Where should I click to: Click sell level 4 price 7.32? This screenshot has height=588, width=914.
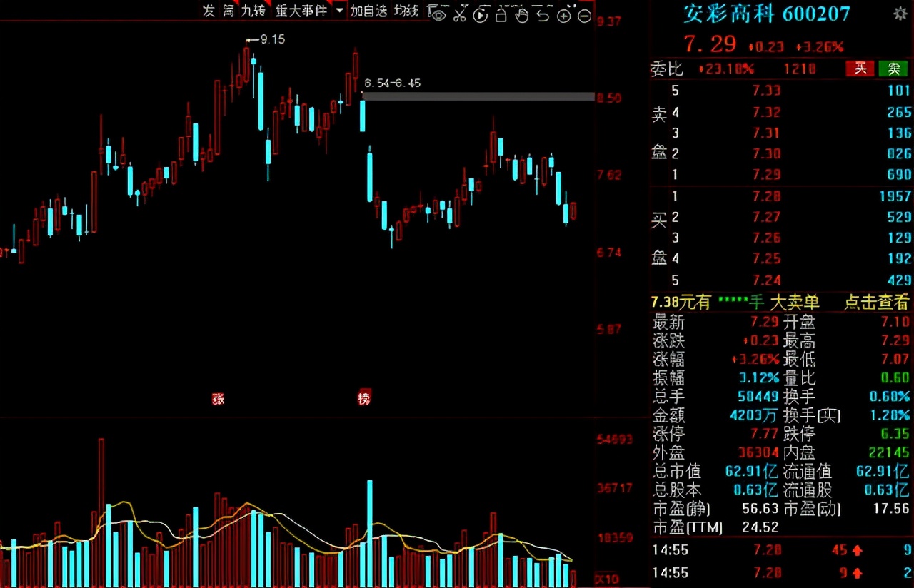(x=766, y=112)
